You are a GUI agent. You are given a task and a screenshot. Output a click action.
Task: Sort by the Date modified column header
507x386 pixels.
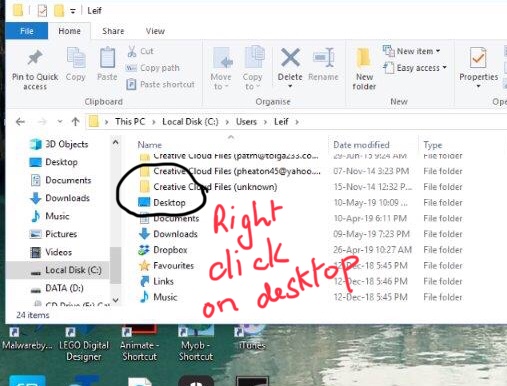(361, 145)
